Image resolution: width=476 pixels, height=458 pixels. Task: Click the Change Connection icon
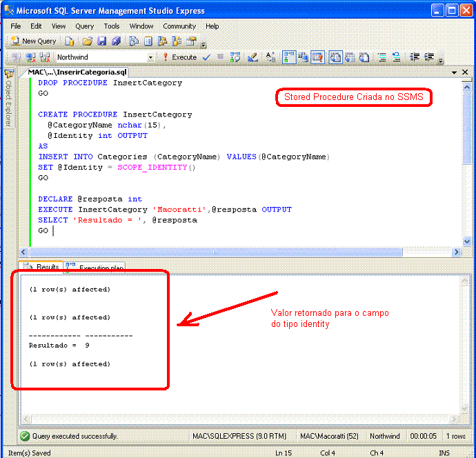45,57
